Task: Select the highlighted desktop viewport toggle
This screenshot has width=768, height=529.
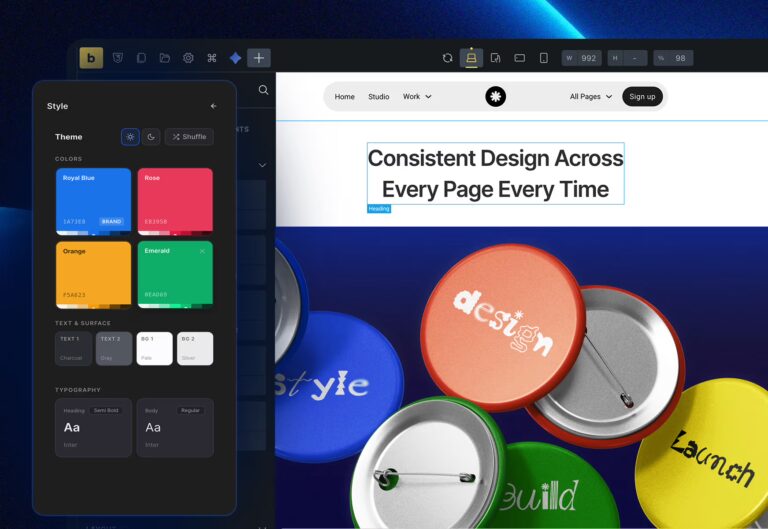Action: click(471, 58)
